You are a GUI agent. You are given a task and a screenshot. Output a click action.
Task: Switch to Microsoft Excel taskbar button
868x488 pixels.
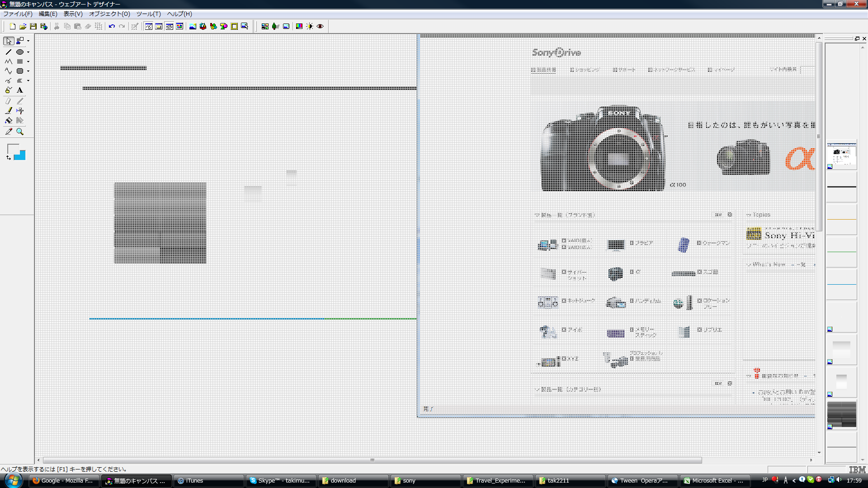click(x=715, y=481)
